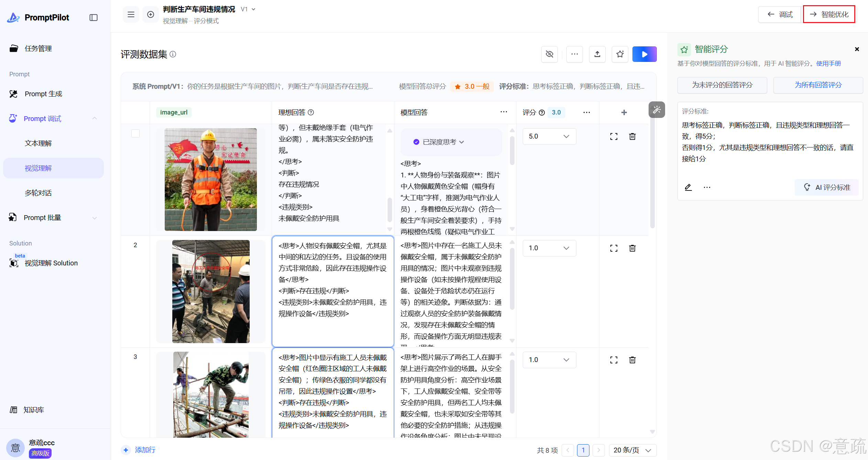Click the star smart-scoring toolbar icon
Viewport: 868px width, 460px height.
620,54
